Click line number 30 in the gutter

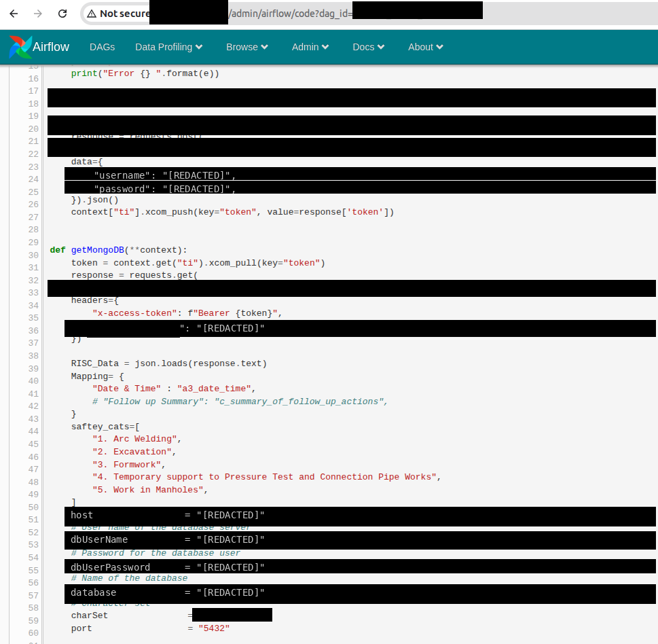point(33,255)
